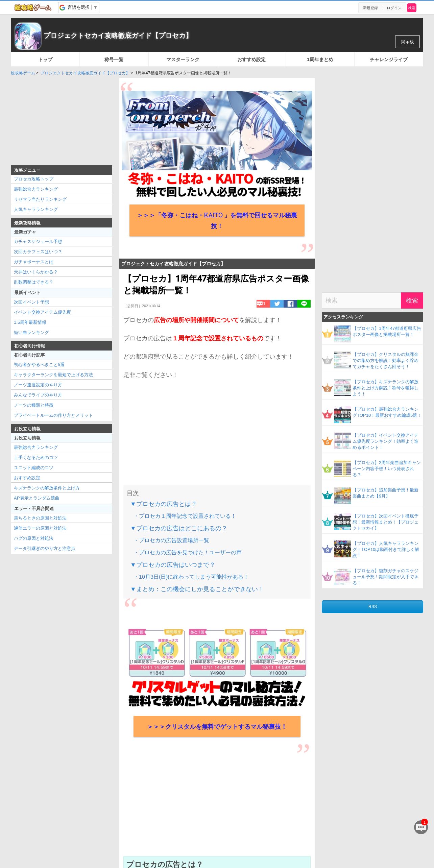Screen dimensions: 434x868
Task: Focus the sidebar 検索 input field
Action: [361, 300]
